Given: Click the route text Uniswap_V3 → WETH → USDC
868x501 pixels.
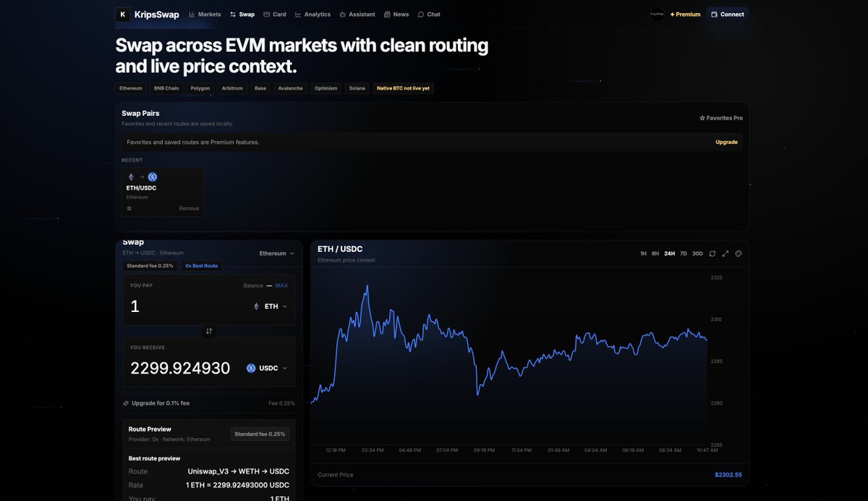Looking at the screenshot, I should (239, 471).
